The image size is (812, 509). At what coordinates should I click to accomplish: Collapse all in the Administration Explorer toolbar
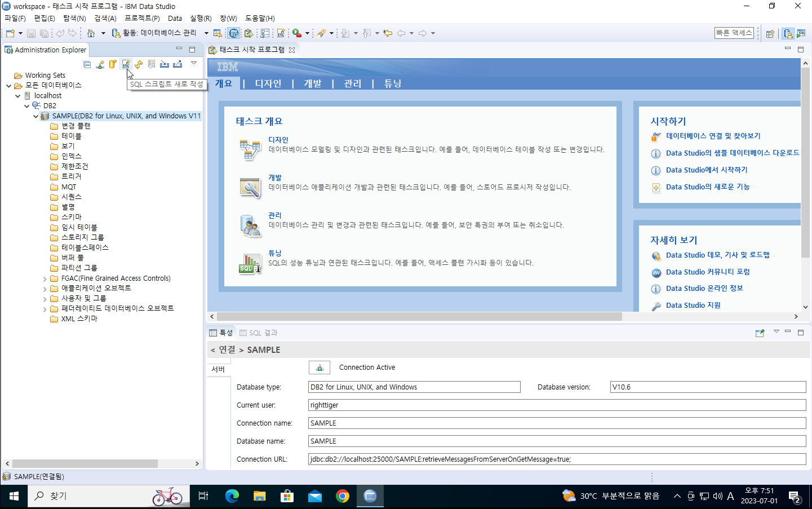[x=87, y=64]
